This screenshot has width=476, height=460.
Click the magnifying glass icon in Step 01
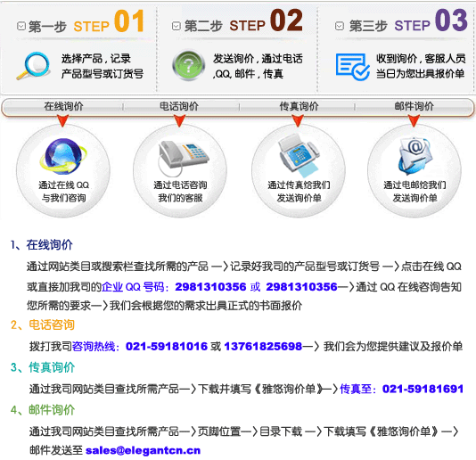pos(33,66)
